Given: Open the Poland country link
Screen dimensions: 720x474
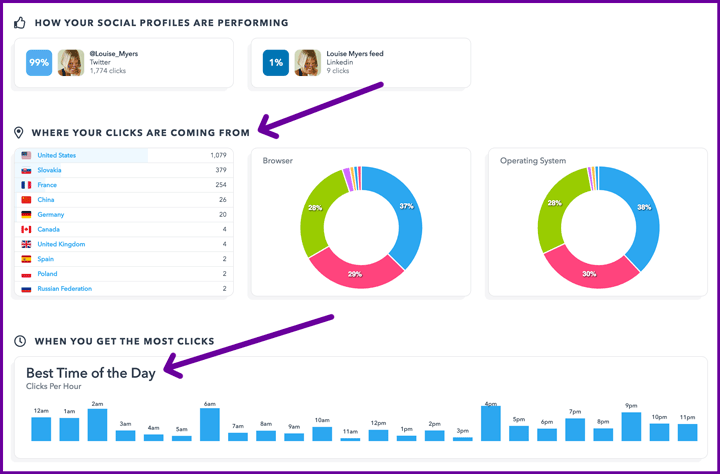Looking at the screenshot, I should click(47, 274).
